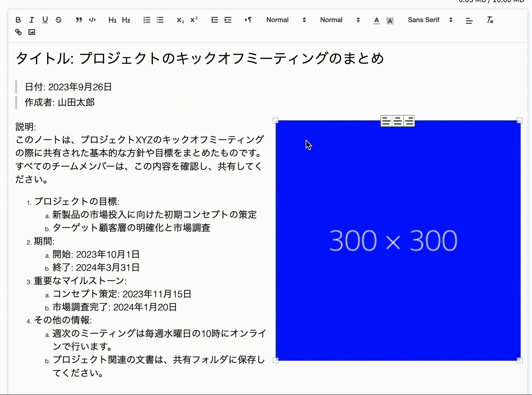The height and width of the screenshot is (395, 532).
Task: Insert a hyperlink
Action: [18, 32]
